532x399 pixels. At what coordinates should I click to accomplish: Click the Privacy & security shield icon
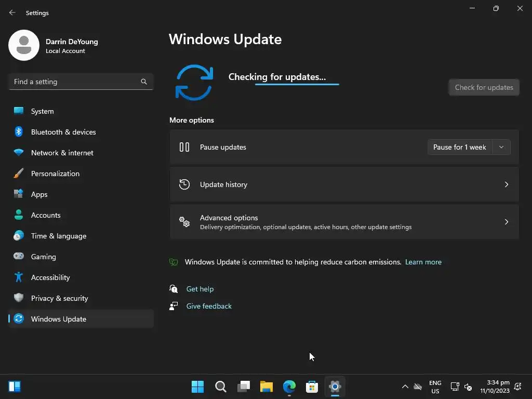[x=19, y=298]
